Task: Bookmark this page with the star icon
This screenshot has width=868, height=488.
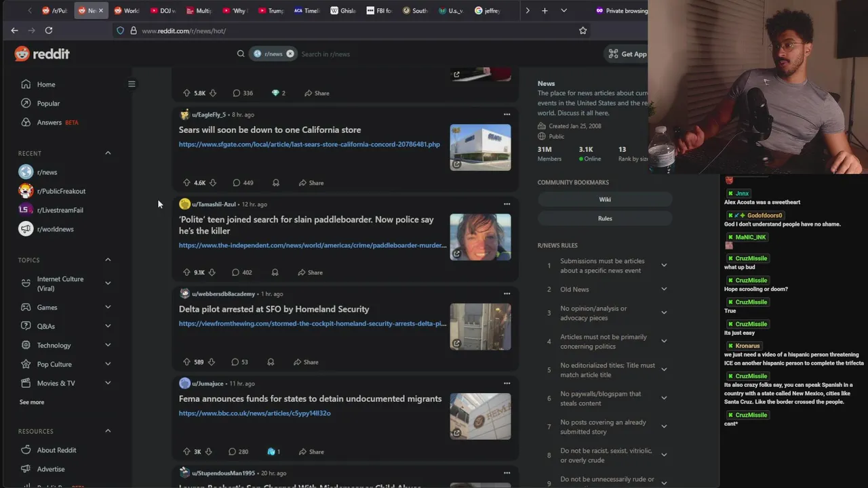Action: [x=583, y=30]
